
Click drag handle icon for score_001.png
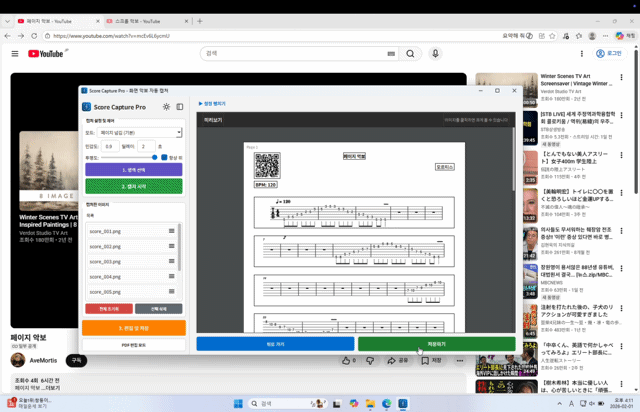(x=171, y=231)
